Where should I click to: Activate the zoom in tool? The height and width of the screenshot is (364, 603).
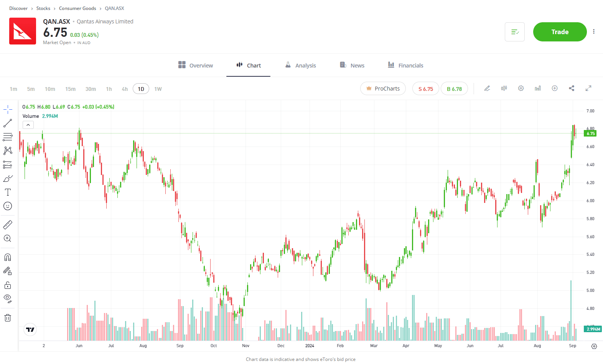(8, 238)
